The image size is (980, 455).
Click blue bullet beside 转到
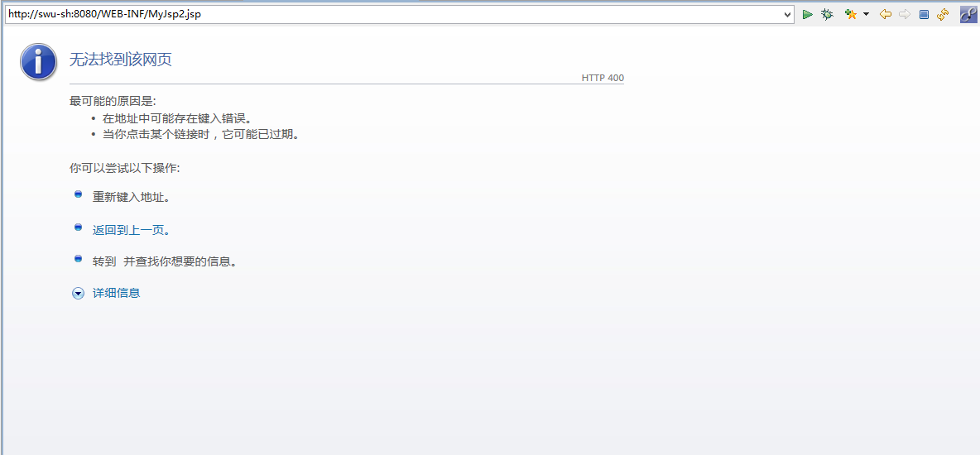(78, 259)
